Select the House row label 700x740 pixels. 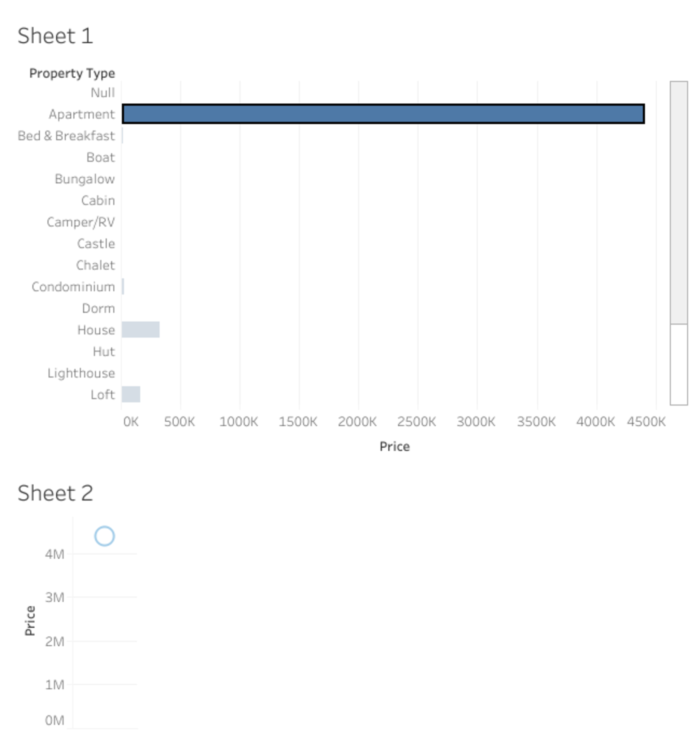pyautogui.click(x=96, y=330)
